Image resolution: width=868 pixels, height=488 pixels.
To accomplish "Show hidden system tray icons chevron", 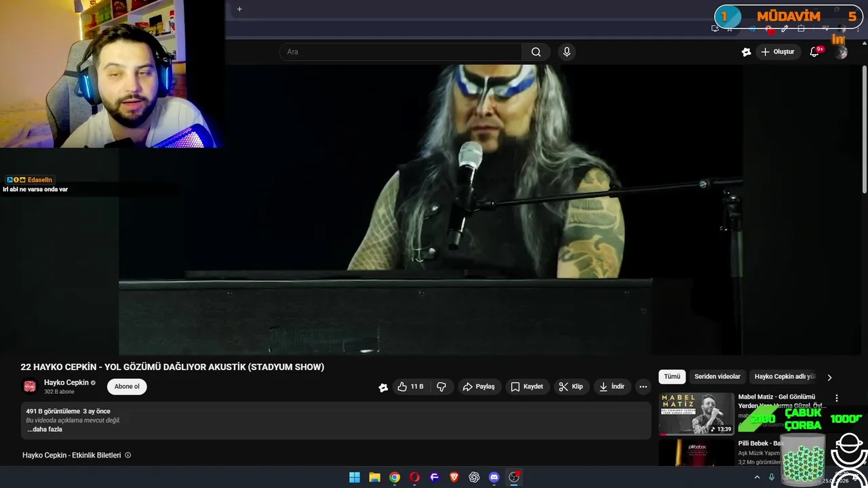I will [x=757, y=477].
